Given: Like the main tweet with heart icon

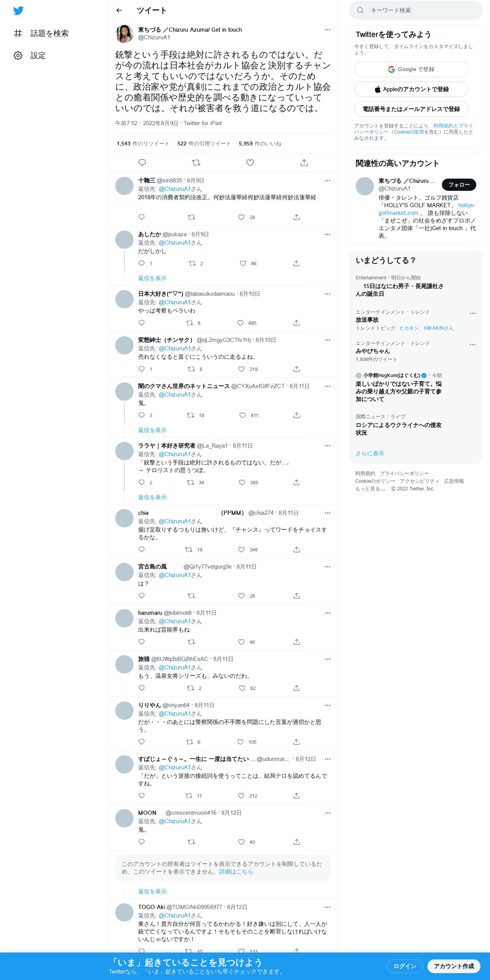Looking at the screenshot, I should point(250,163).
